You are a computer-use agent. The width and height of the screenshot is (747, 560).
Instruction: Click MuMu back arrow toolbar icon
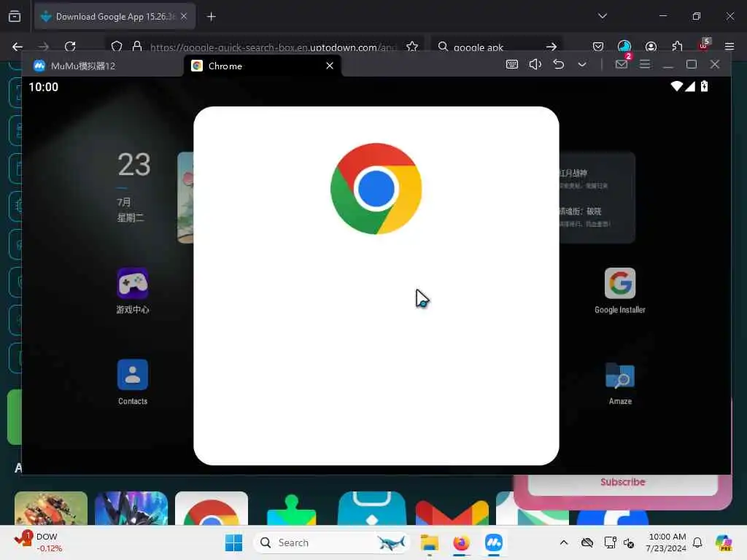click(558, 64)
